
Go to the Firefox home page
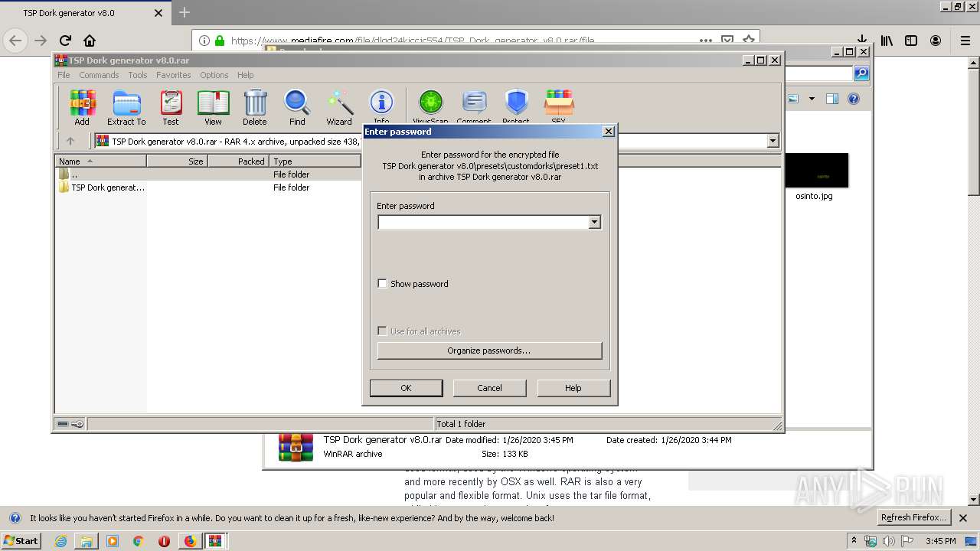90,41
